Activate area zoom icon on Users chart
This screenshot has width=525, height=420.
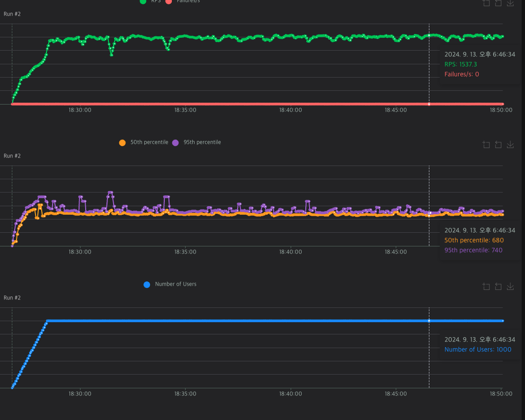(x=486, y=286)
